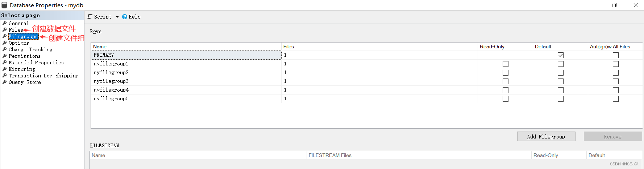The height and width of the screenshot is (169, 644).
Task: Click the Add Filegroup button
Action: coord(546,137)
